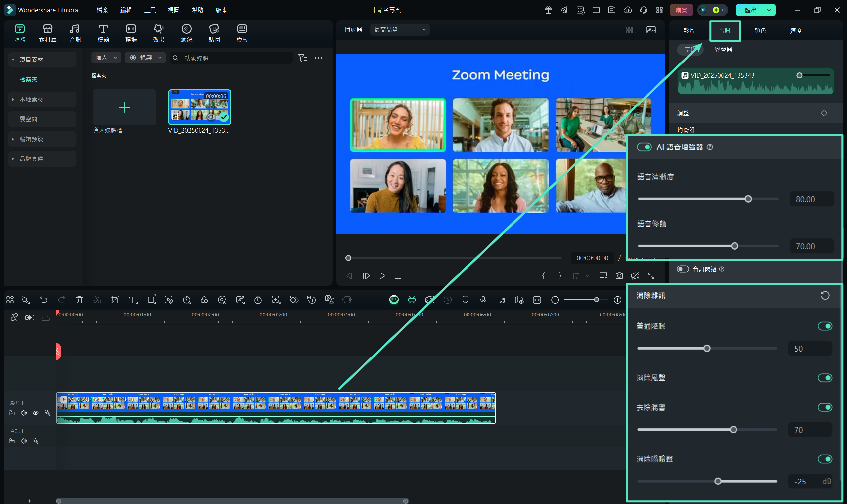Click the save project floppy icon
Screen dimensions: 847x504
(x=611, y=10)
